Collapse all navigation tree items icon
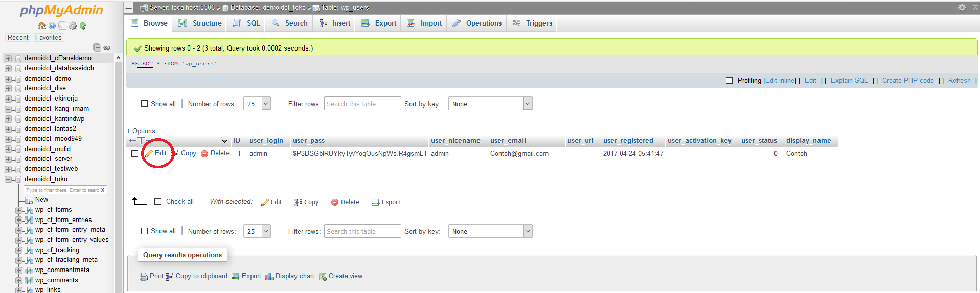Viewport: 980px width, 293px height. [97, 47]
